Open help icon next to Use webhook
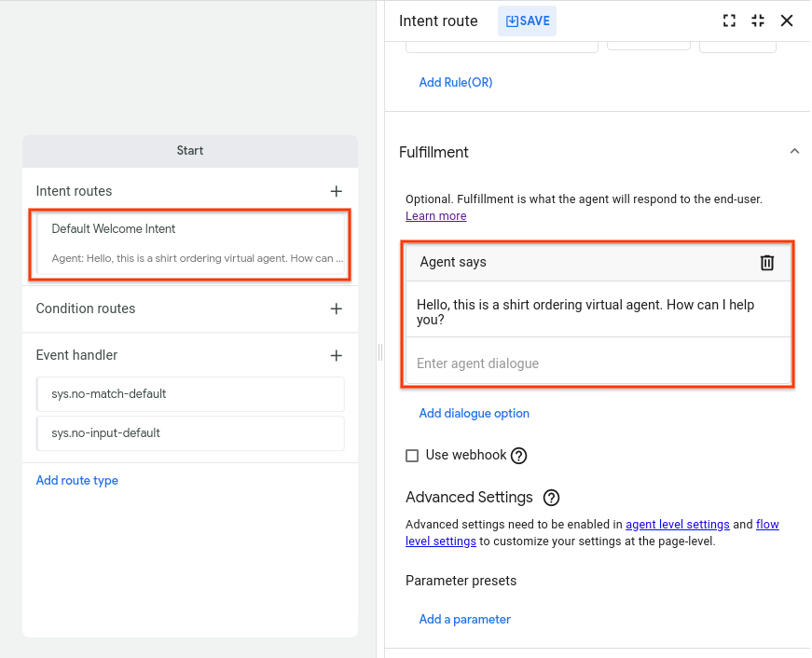This screenshot has width=812, height=658. tap(519, 456)
